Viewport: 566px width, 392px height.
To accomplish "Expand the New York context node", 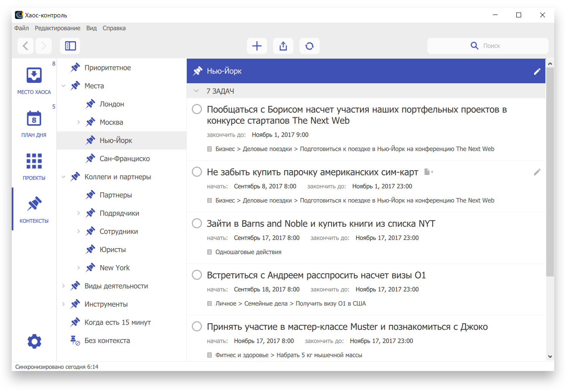I will pos(78,268).
